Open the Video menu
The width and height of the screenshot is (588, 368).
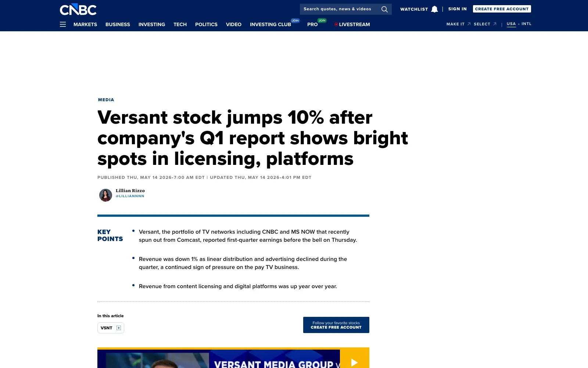tap(234, 24)
